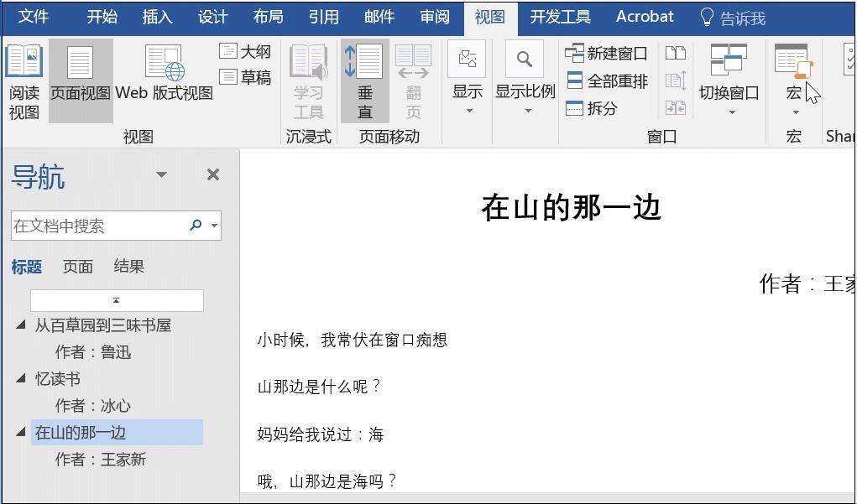This screenshot has width=857, height=504.
Task: Select the 标题 headings tab in navigation
Action: [x=26, y=267]
